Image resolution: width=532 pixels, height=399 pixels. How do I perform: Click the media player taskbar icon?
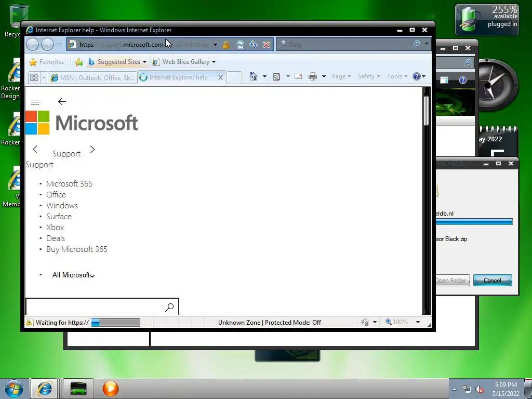[111, 389]
